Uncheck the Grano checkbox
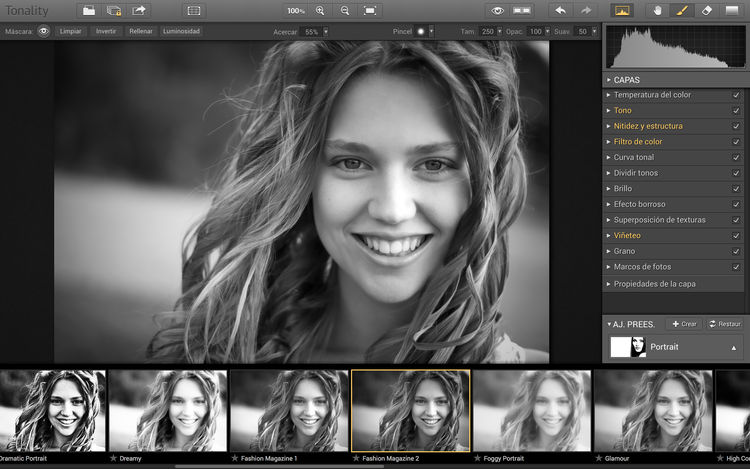 tap(736, 251)
